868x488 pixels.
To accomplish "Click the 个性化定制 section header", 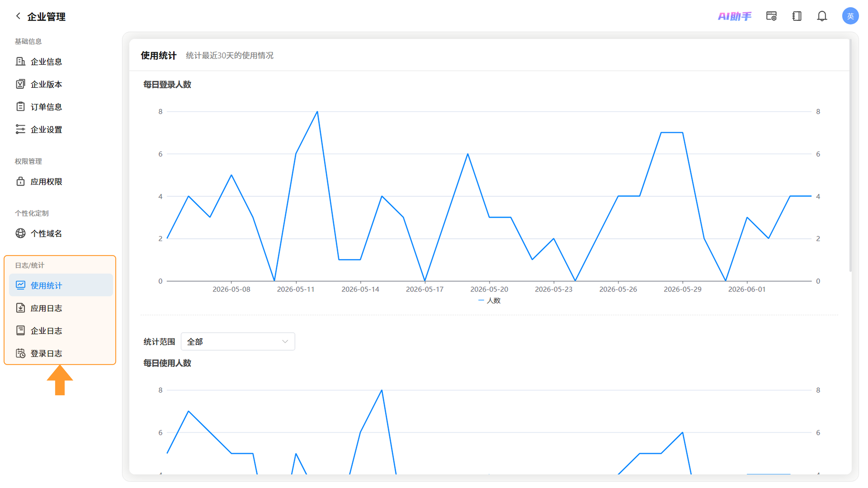I will (x=31, y=213).
